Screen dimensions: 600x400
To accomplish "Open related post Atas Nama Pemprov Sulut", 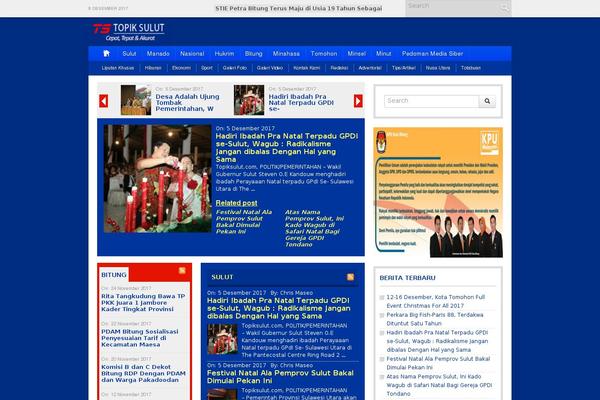I will coord(315,228).
